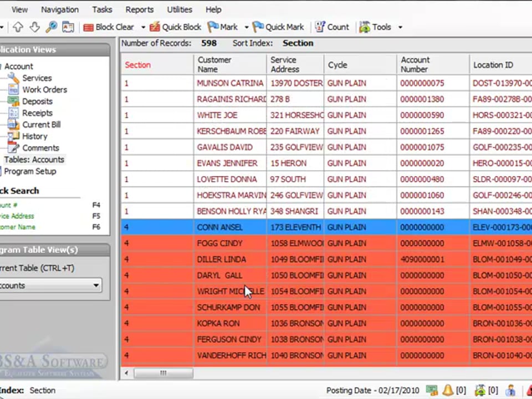The height and width of the screenshot is (399, 532).
Task: Click the Tools toolbar button
Action: point(375,27)
